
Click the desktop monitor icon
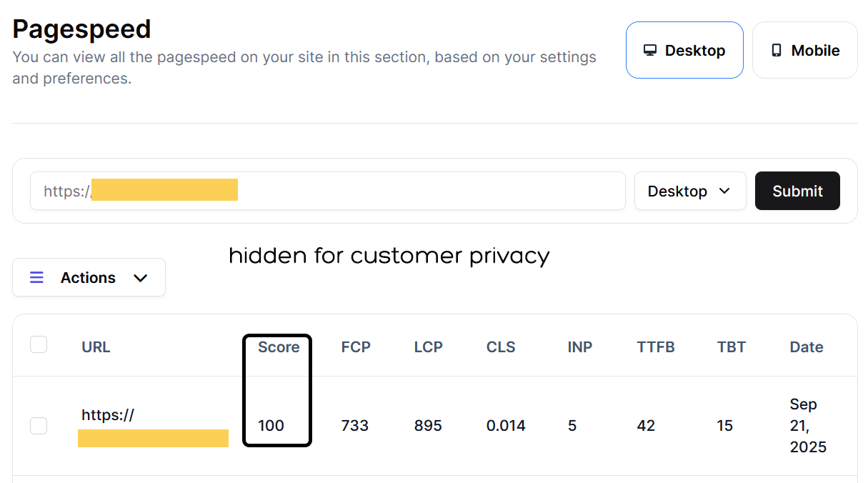[x=650, y=51]
